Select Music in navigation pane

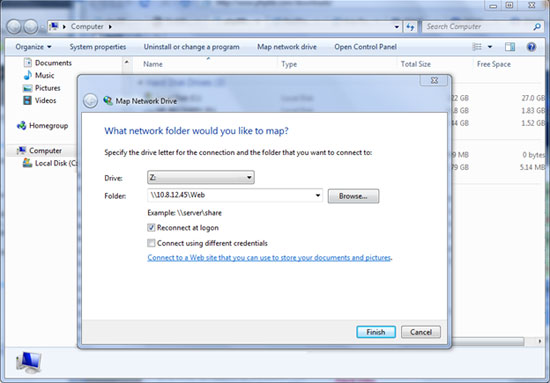pyautogui.click(x=45, y=75)
